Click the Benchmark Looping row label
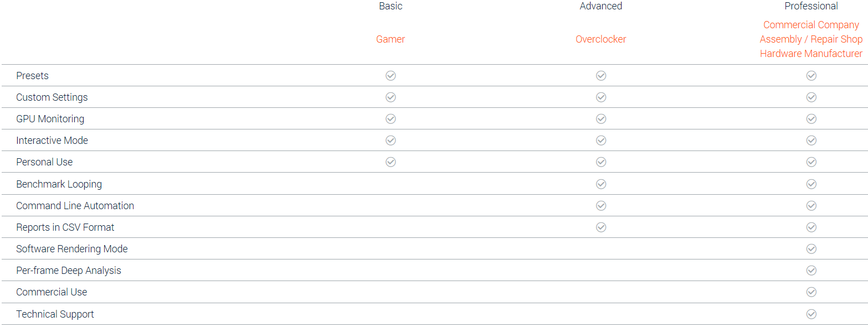The height and width of the screenshot is (327, 868). pyautogui.click(x=59, y=184)
